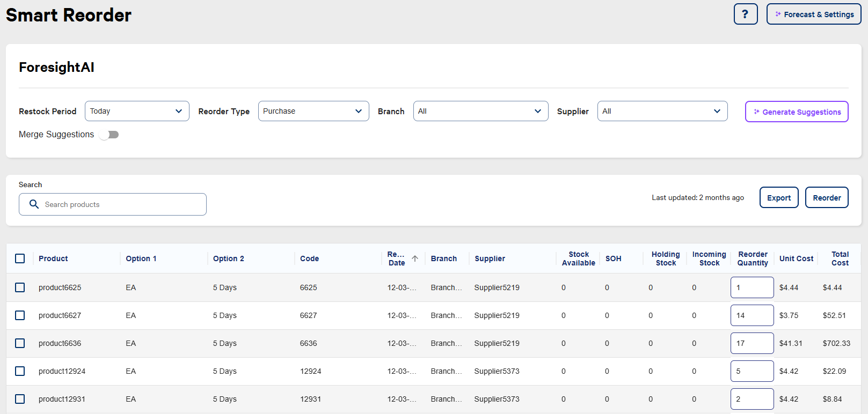The height and width of the screenshot is (414, 868).
Task: Click the Incoming Stock column header
Action: coord(709,258)
